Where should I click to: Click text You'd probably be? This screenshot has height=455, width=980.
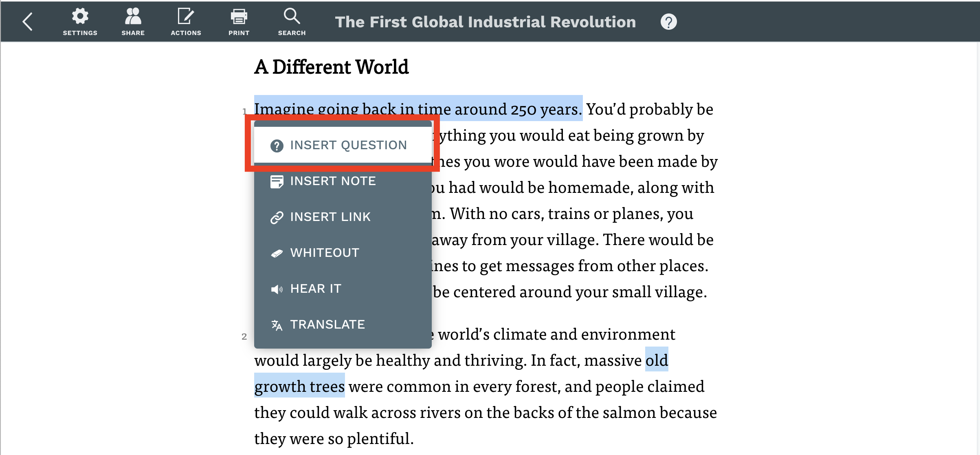click(x=650, y=109)
